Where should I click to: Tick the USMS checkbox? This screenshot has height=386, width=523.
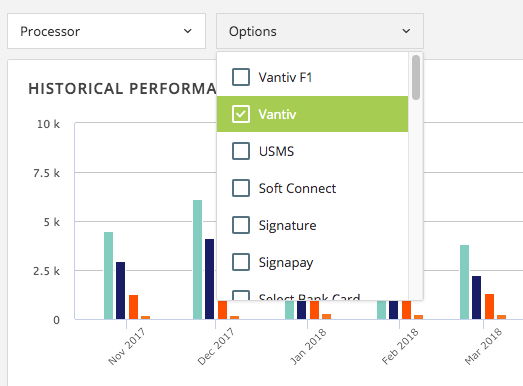click(241, 151)
